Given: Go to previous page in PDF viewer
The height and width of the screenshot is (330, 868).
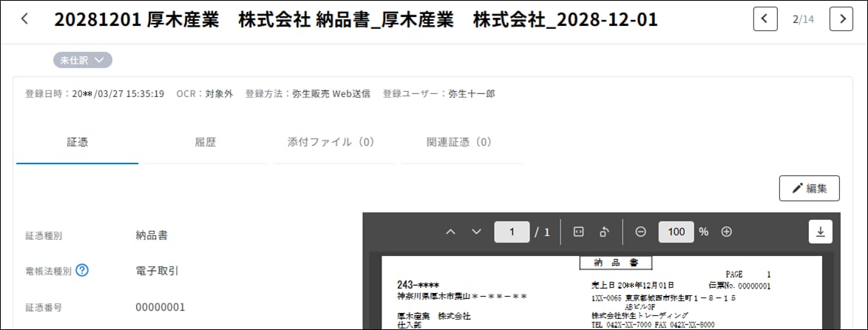Looking at the screenshot, I should [x=450, y=232].
